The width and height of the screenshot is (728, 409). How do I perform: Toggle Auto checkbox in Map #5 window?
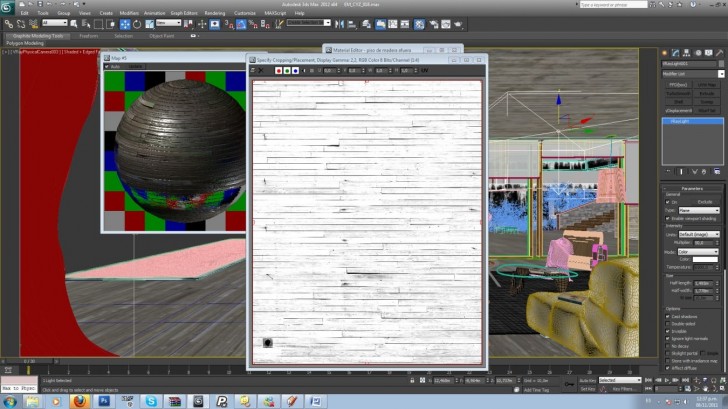pyautogui.click(x=107, y=67)
